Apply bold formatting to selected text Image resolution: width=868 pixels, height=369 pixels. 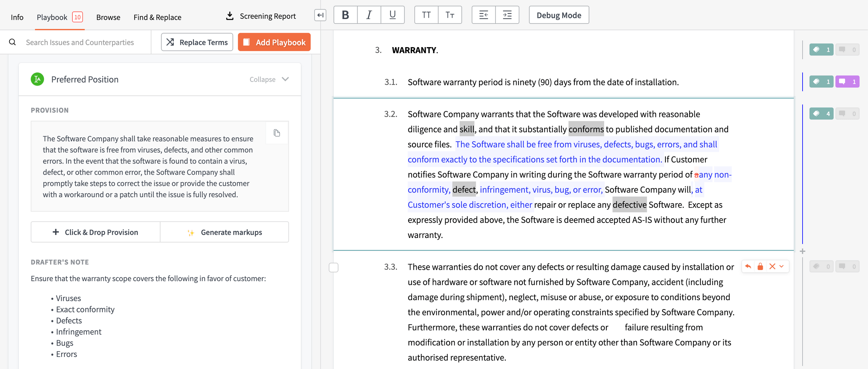click(345, 15)
